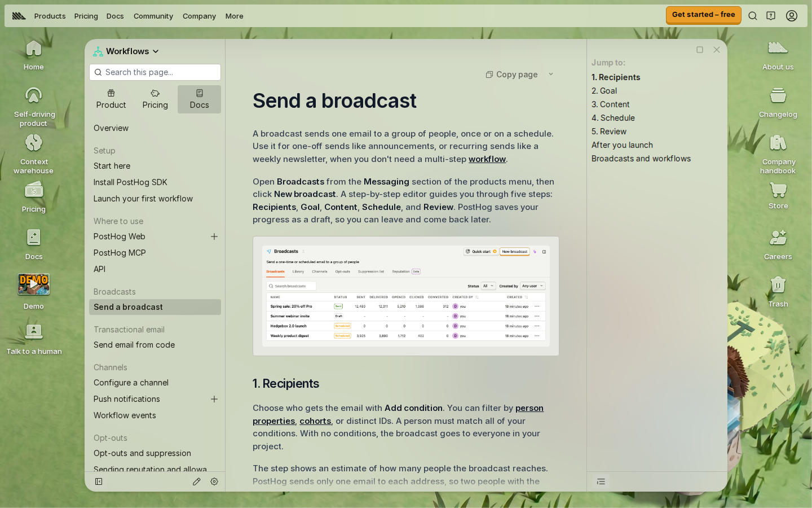Open Send email from code page
The height and width of the screenshot is (508, 812).
click(134, 345)
